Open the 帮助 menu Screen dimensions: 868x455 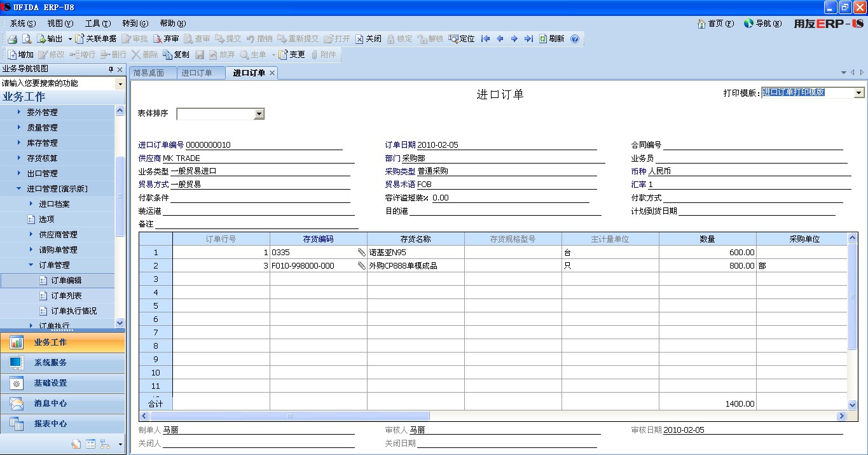pos(173,24)
